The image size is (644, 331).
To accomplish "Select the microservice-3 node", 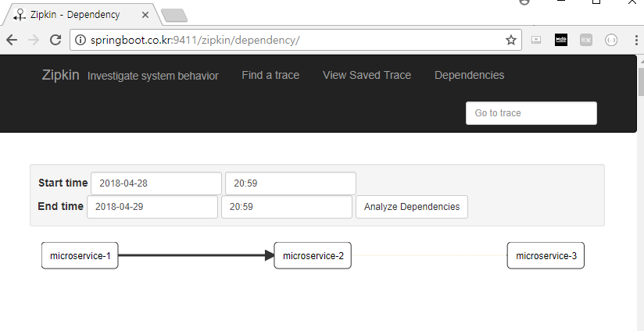I will tap(546, 255).
